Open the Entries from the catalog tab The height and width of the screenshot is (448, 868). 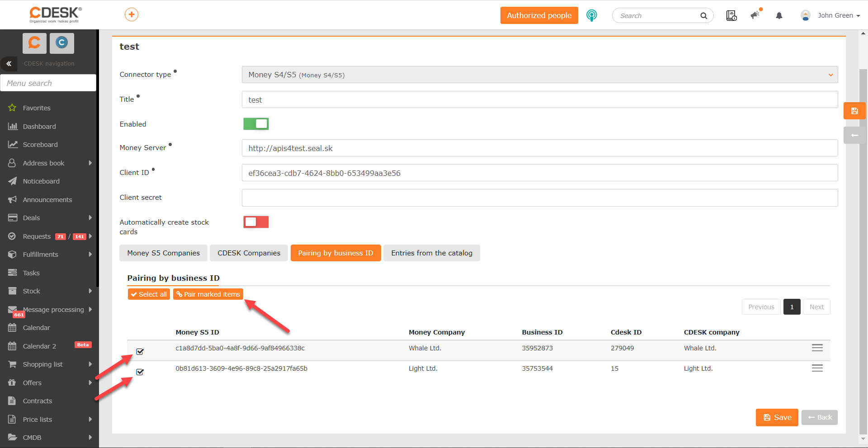tap(432, 253)
